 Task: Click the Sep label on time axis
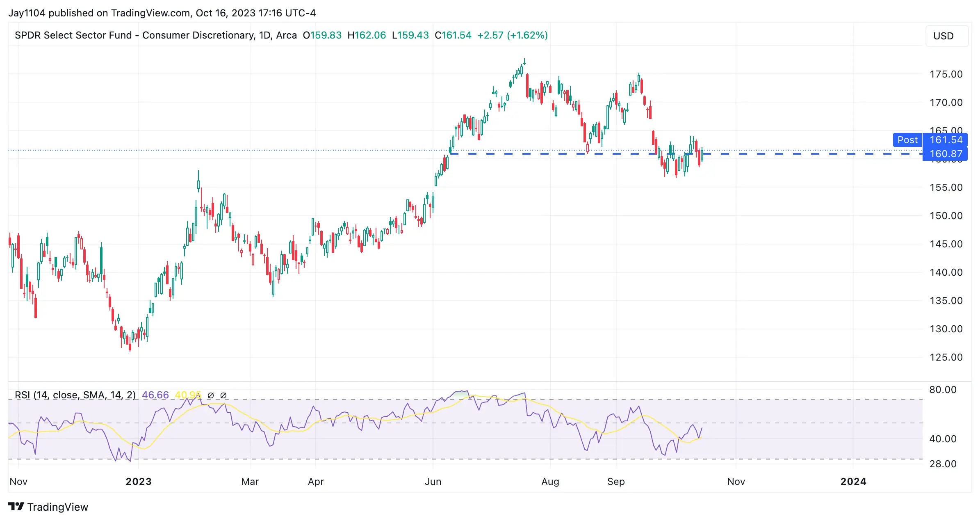tap(616, 482)
